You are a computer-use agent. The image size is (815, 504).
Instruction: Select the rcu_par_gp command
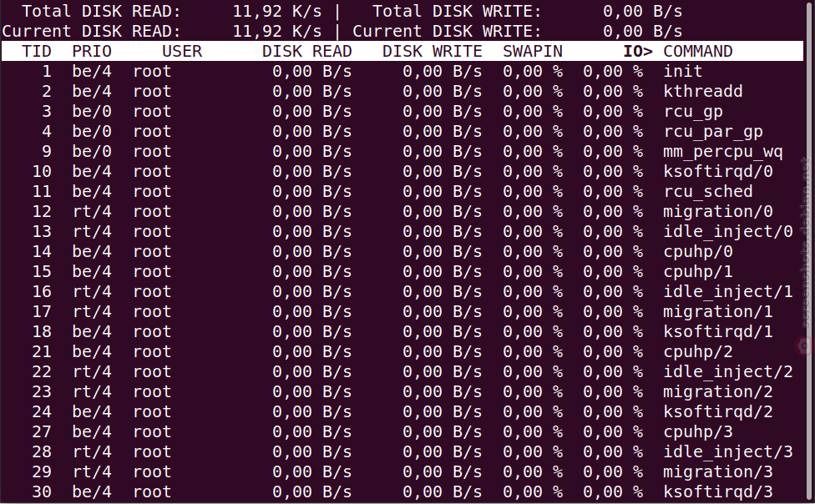tap(713, 132)
